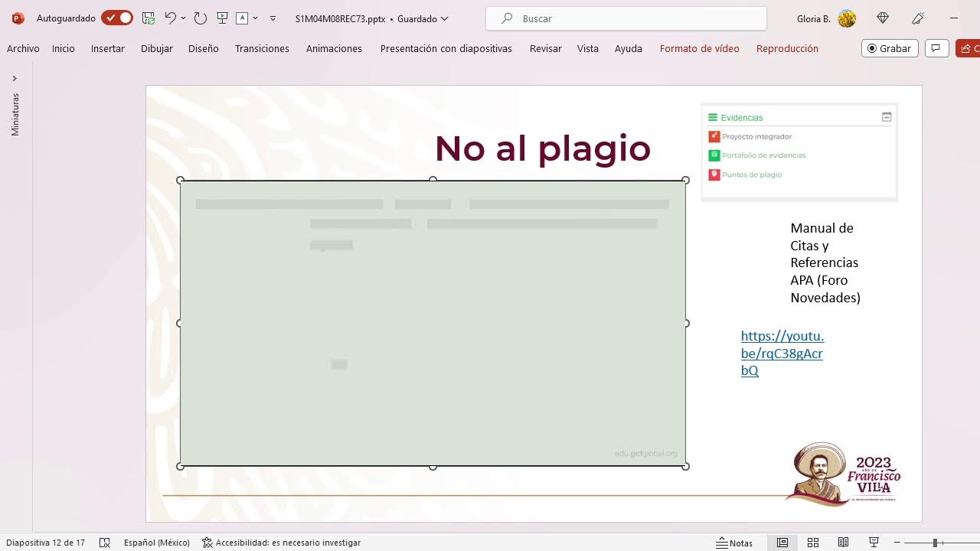
Task: Click 'Portafolio de evidencias' entry
Action: (x=764, y=155)
